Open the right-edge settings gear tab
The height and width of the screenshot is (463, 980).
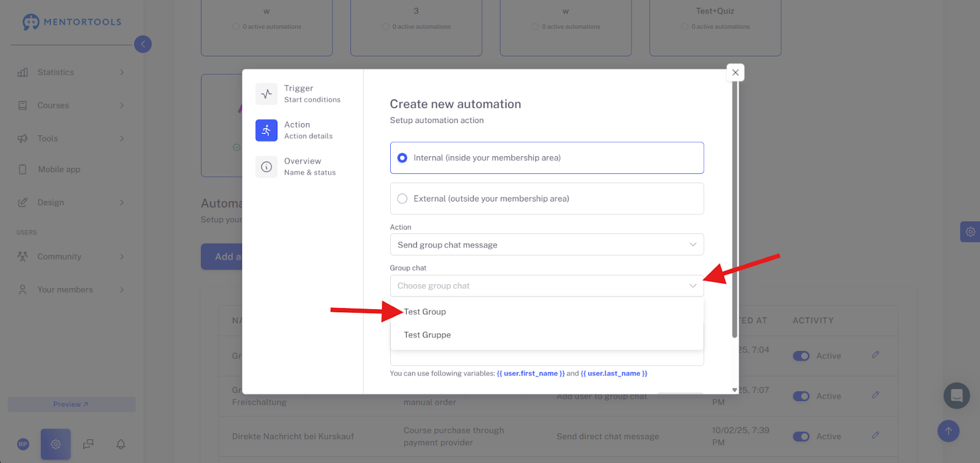coord(970,231)
